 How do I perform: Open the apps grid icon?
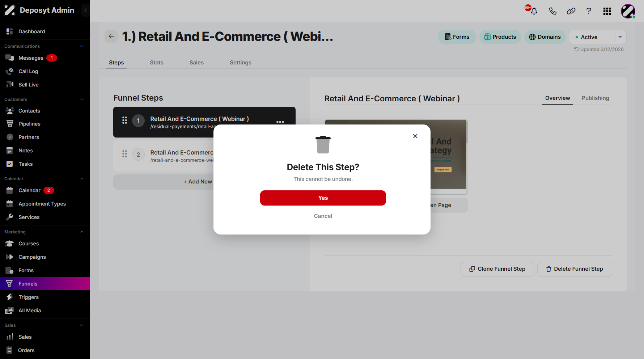click(607, 11)
